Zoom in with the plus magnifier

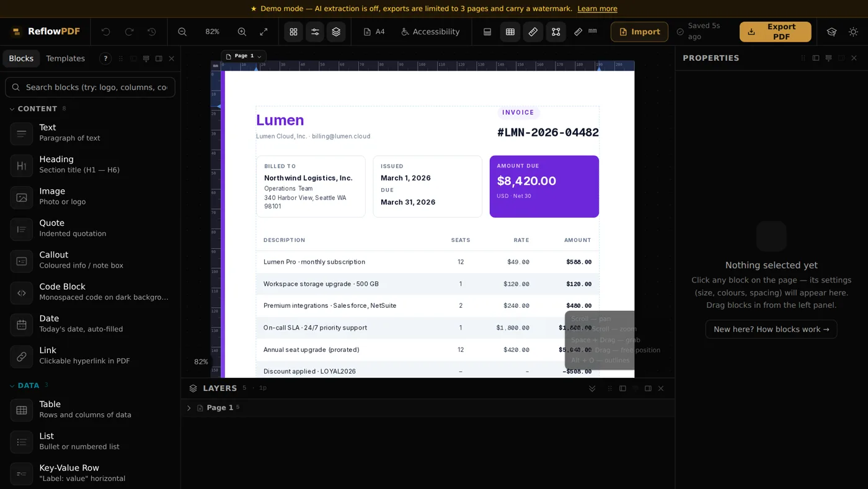(x=242, y=32)
